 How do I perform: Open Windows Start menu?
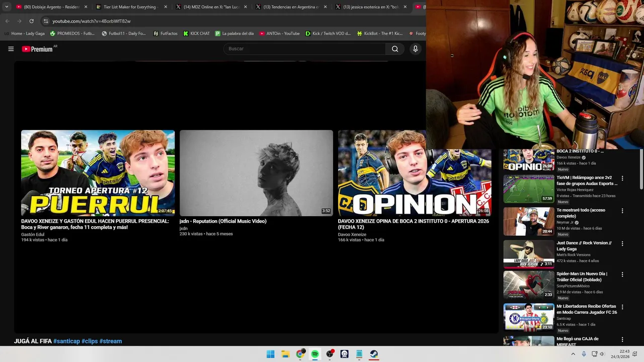270,354
